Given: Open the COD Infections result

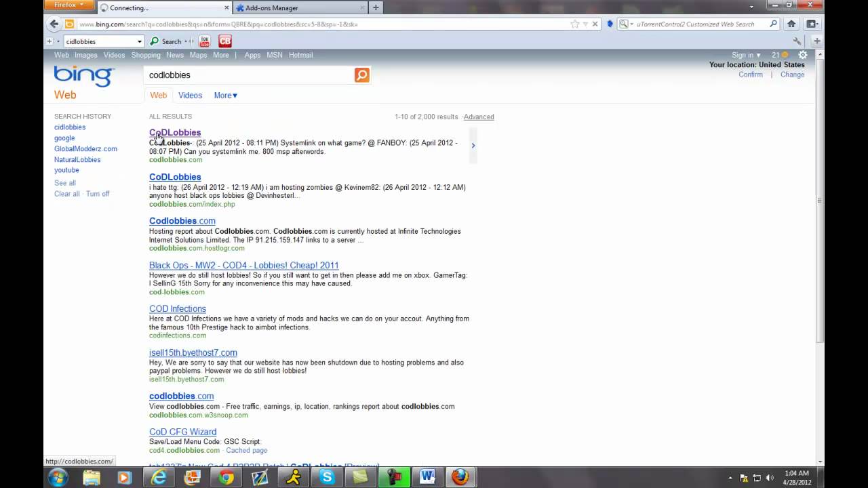Looking at the screenshot, I should [x=178, y=308].
